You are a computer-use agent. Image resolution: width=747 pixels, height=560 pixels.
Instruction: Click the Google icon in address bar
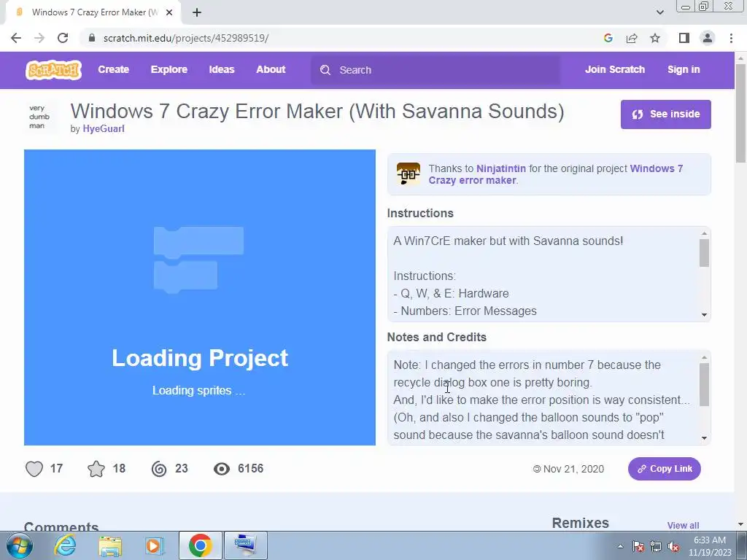[608, 38]
